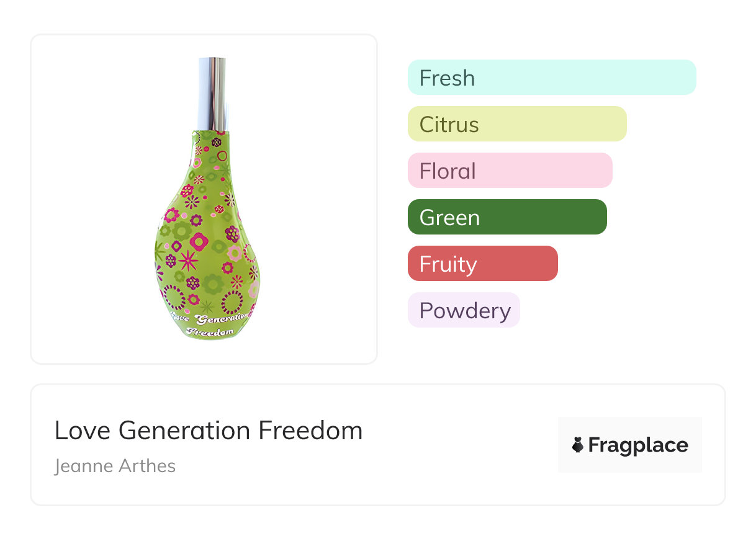Click the word Freedom on bottle base

click(x=210, y=332)
